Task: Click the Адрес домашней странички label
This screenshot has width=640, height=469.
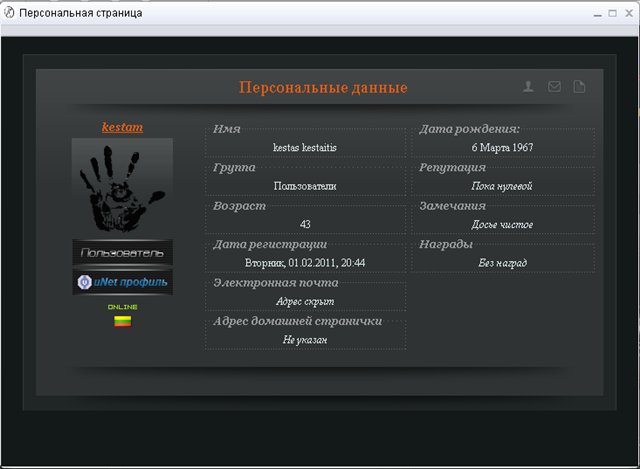Action: coord(298,321)
